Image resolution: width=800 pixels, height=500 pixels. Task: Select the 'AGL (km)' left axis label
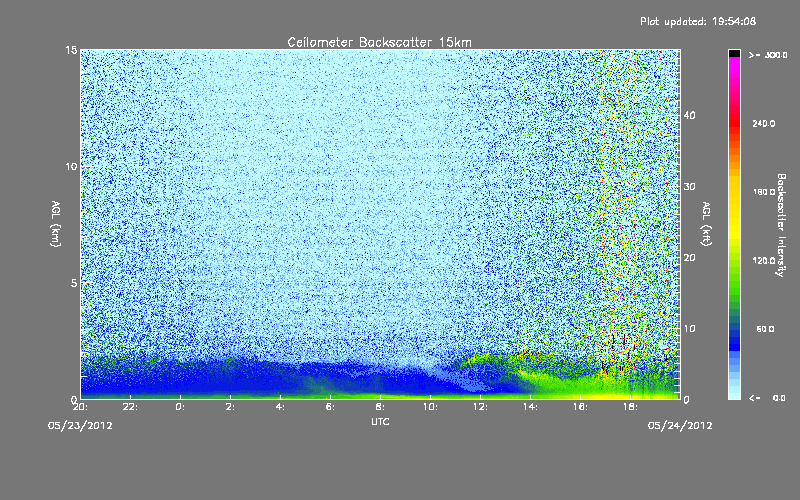[56, 224]
